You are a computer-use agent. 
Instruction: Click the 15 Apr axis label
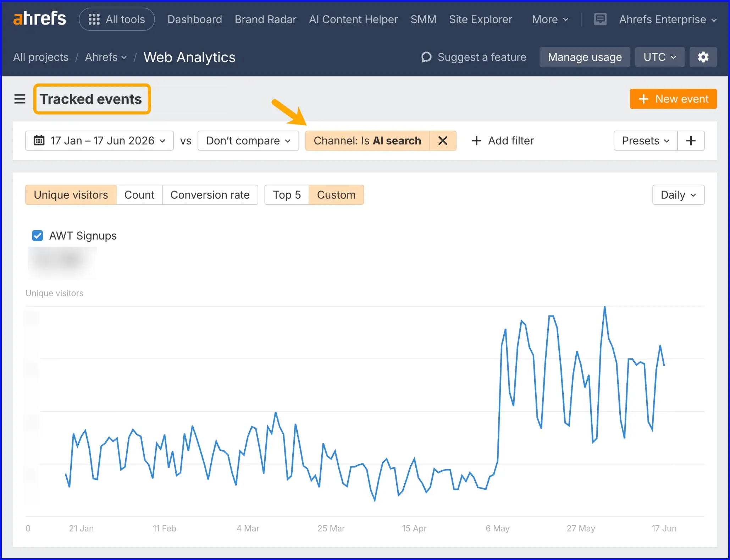coord(414,528)
